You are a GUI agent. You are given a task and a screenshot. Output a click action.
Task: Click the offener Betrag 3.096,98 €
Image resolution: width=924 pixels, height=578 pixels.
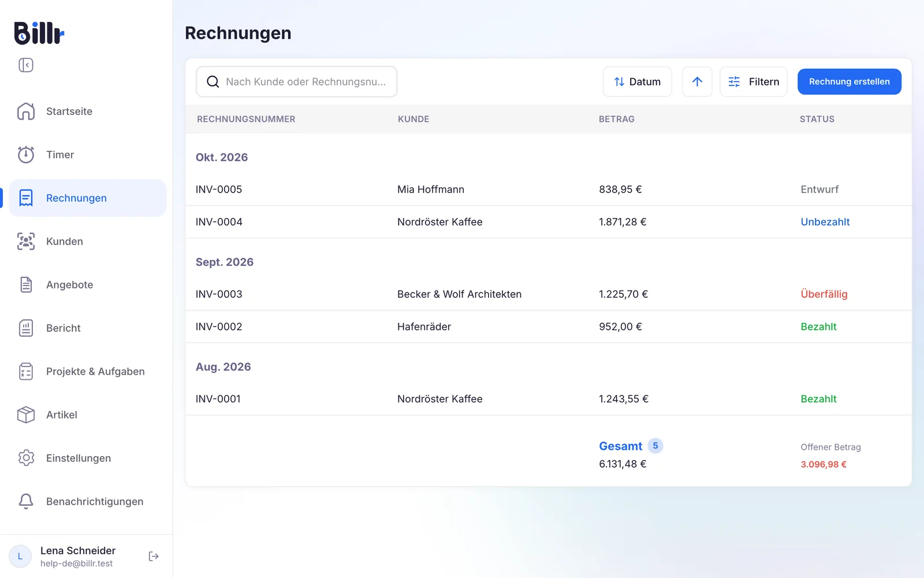point(824,464)
